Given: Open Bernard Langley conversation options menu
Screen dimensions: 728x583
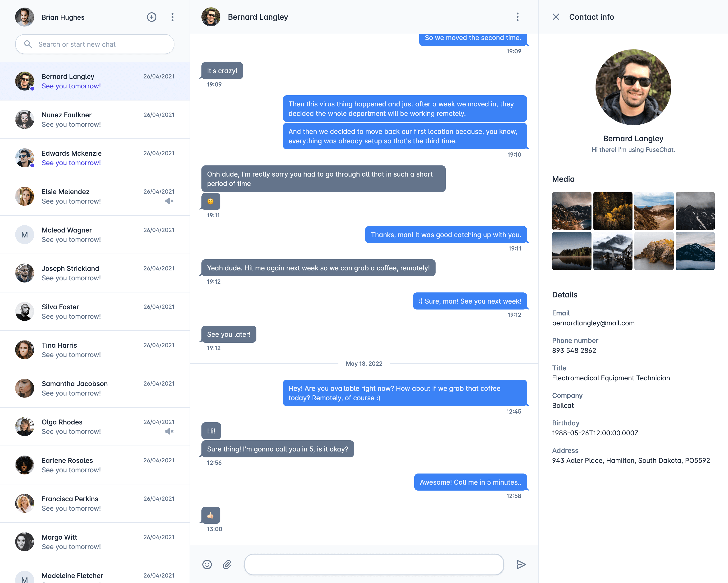Looking at the screenshot, I should (517, 17).
